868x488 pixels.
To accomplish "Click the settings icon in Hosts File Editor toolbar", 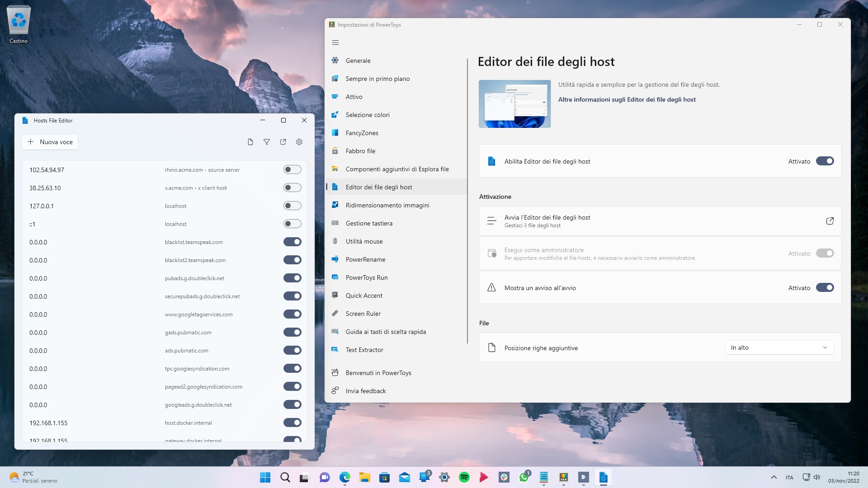I will pyautogui.click(x=299, y=142).
